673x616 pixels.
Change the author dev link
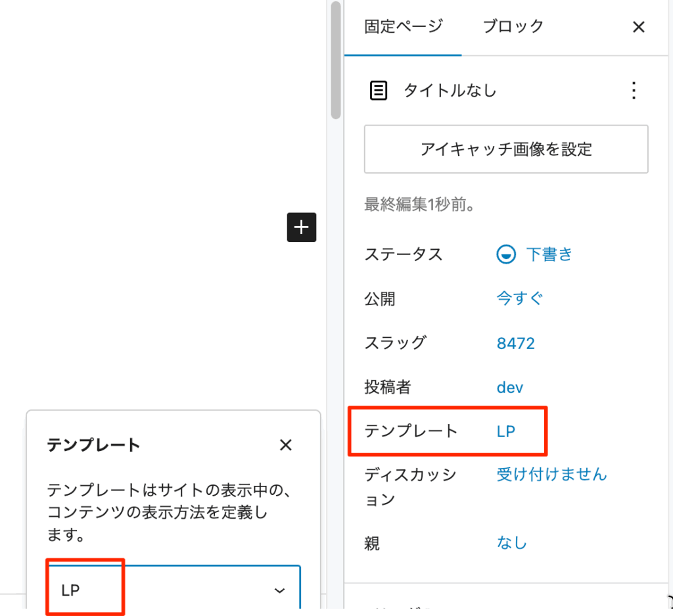510,387
